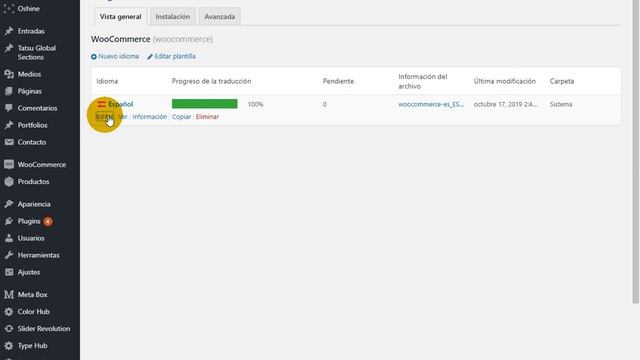The width and height of the screenshot is (640, 360).
Task: Click the Entradas pin icon
Action: pyautogui.click(x=9, y=31)
